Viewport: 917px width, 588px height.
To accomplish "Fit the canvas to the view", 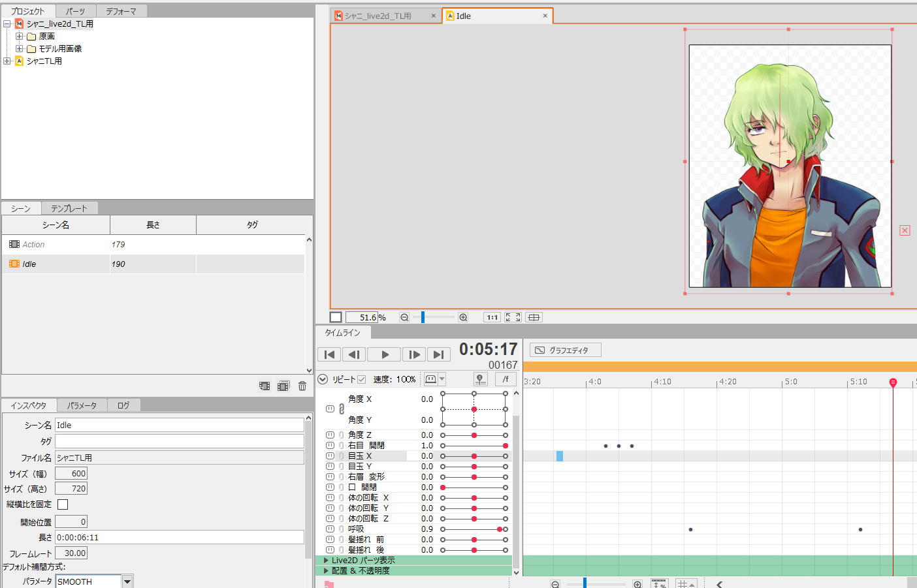I will pos(513,317).
